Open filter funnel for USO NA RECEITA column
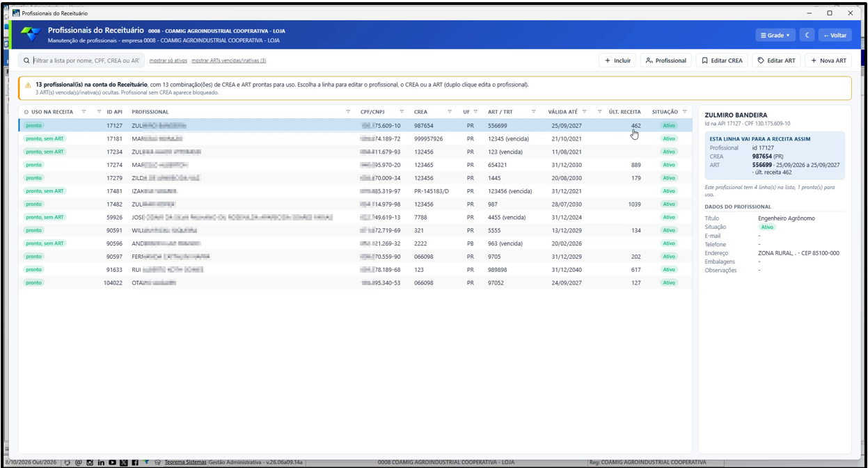The height and width of the screenshot is (468, 868). 84,112
